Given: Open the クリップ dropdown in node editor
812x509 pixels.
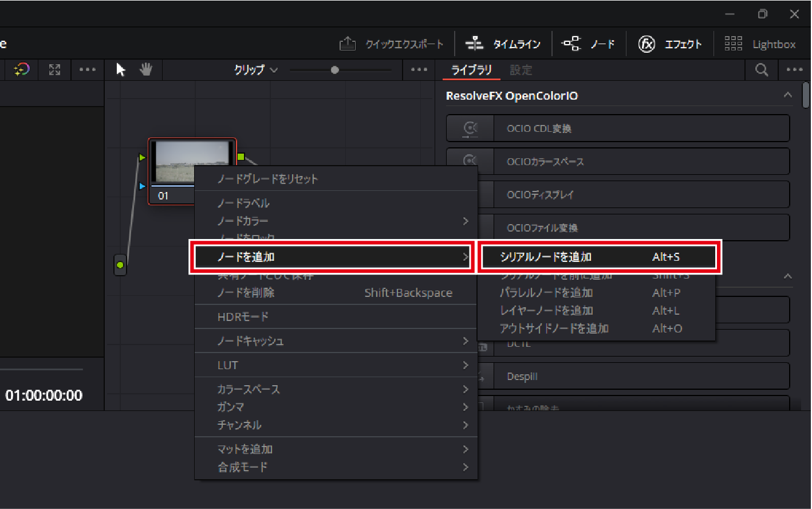Looking at the screenshot, I should coord(255,70).
